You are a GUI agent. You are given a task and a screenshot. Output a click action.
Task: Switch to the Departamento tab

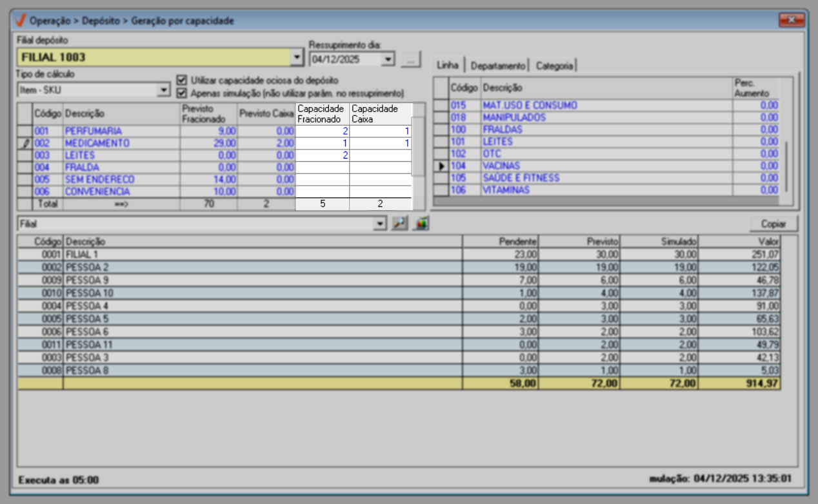[497, 66]
